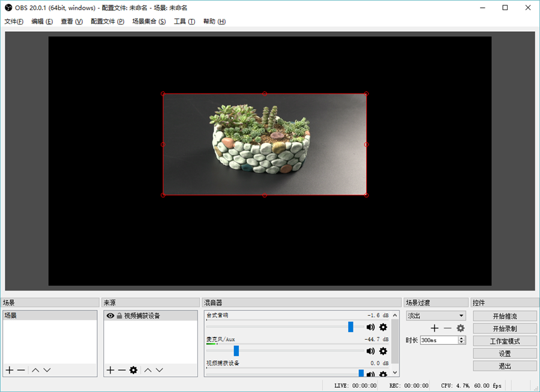Hide 视频捕获设备 source via eye icon
This screenshot has width=540, height=392.
(110, 316)
